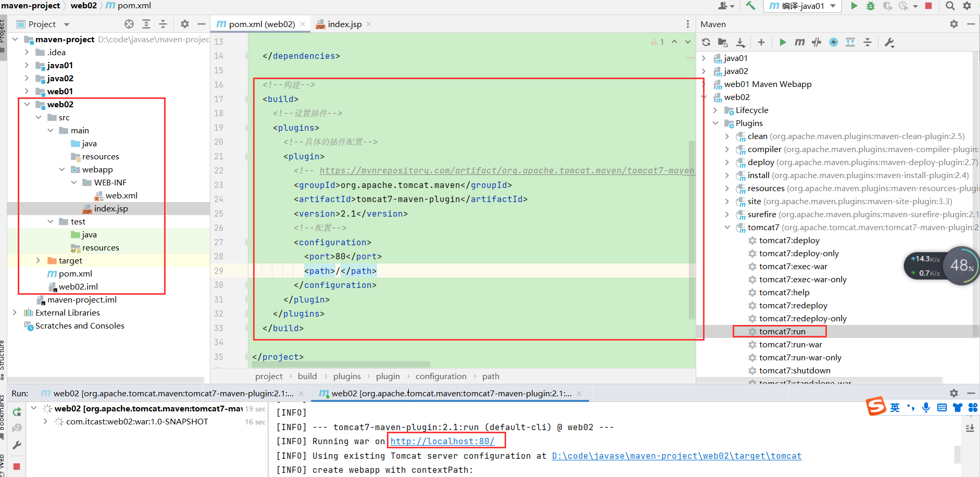Collapse all in Project panel
The image size is (980, 477).
click(x=163, y=24)
